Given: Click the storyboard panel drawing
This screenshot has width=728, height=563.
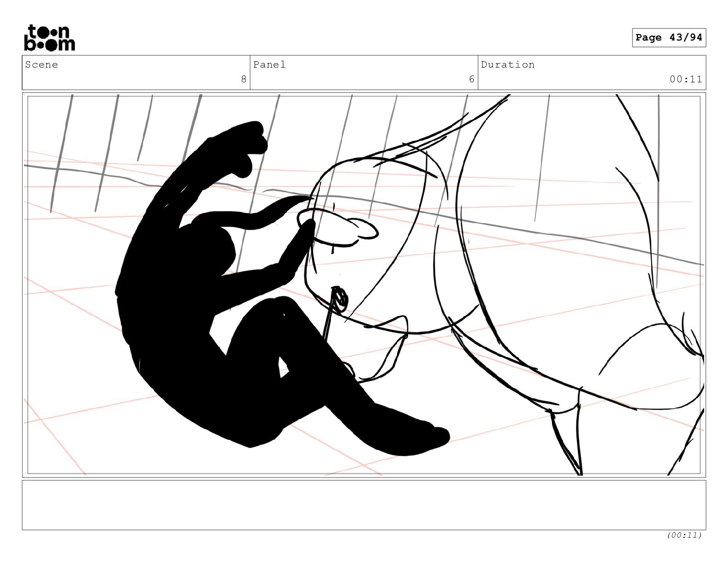Looking at the screenshot, I should (364, 285).
